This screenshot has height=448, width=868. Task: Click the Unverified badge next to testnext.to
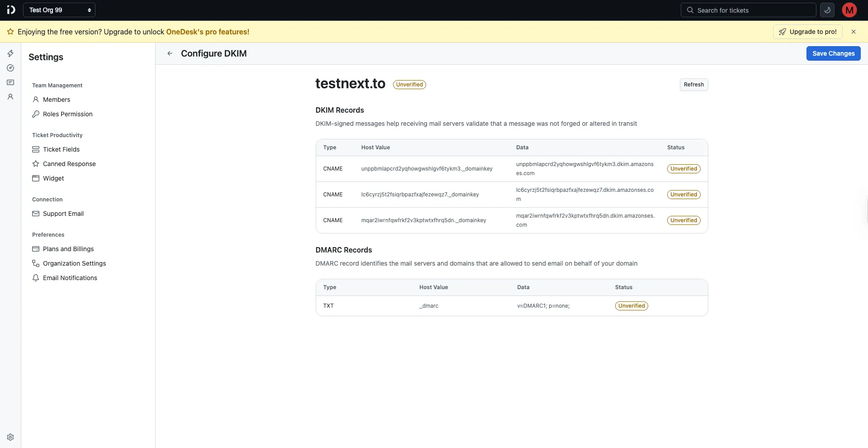[409, 84]
